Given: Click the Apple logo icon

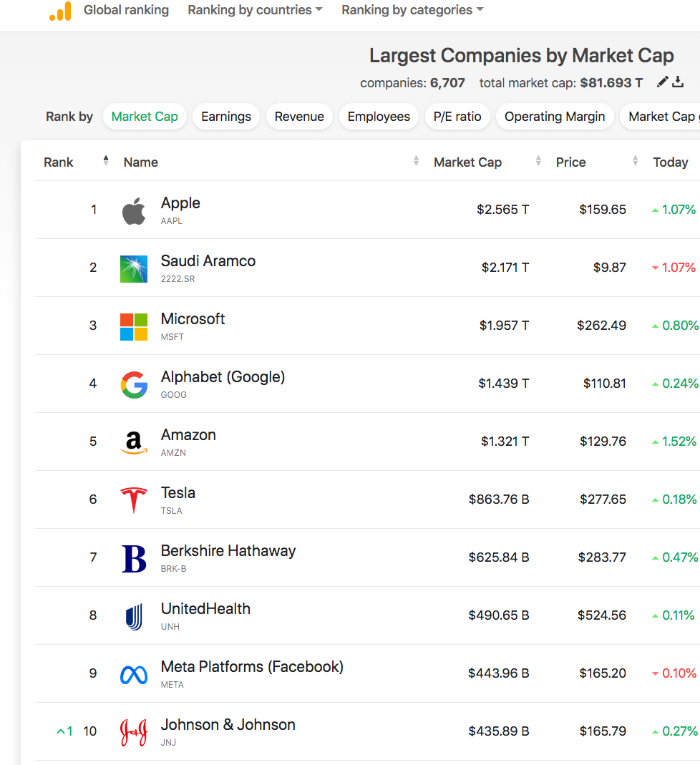Looking at the screenshot, I should 134,211.
